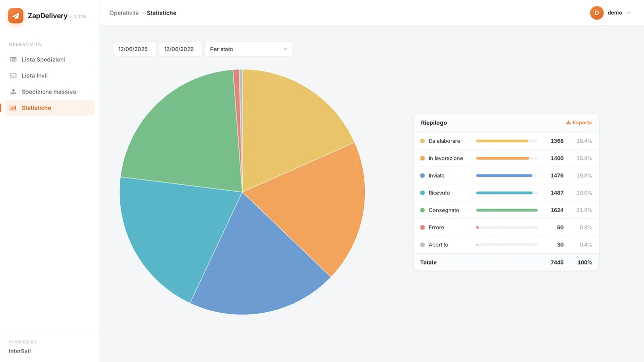Open Spedizione massiva section

click(49, 92)
